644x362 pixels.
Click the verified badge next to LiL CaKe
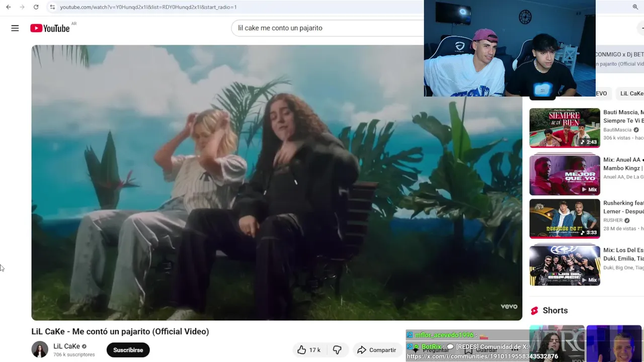click(x=84, y=346)
